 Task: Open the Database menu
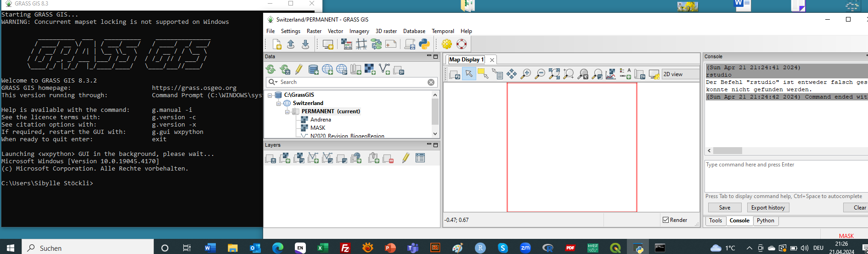tap(414, 31)
